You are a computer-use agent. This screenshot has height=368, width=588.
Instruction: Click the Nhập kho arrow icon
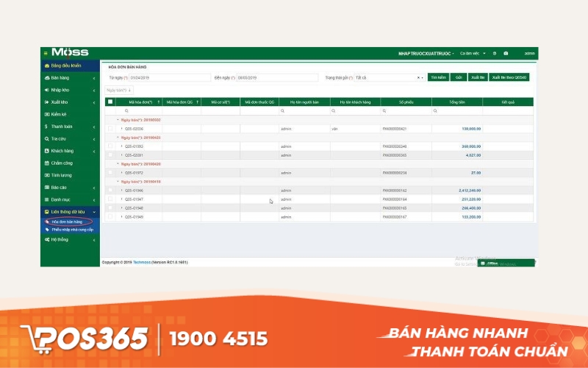click(x=47, y=90)
